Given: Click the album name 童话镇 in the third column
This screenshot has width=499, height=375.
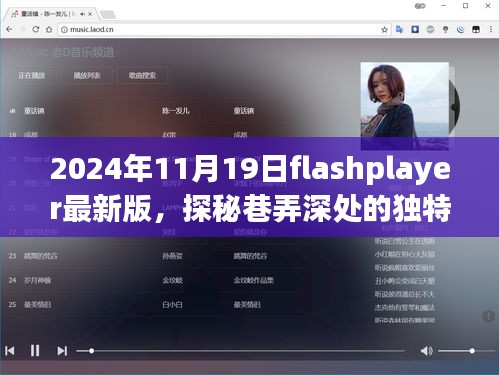Looking at the screenshot, I should [x=244, y=111].
